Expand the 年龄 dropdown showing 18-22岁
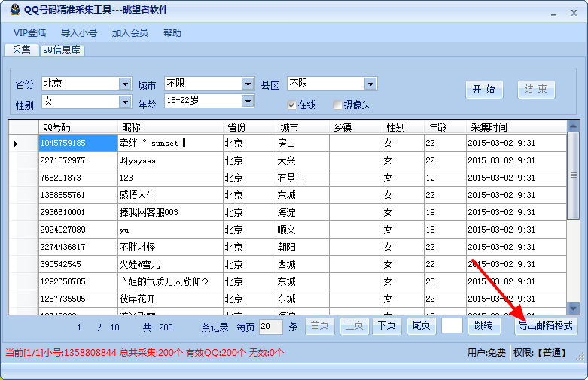Image resolution: width=588 pixels, height=380 pixels. pos(248,101)
